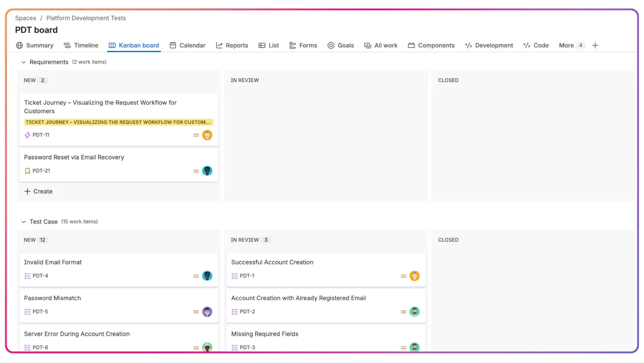
Task: Open the Code view icon
Action: coord(527,45)
